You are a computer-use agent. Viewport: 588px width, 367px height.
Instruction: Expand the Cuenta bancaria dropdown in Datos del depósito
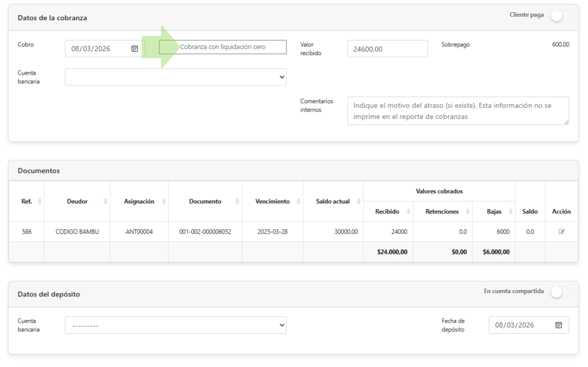click(176, 325)
